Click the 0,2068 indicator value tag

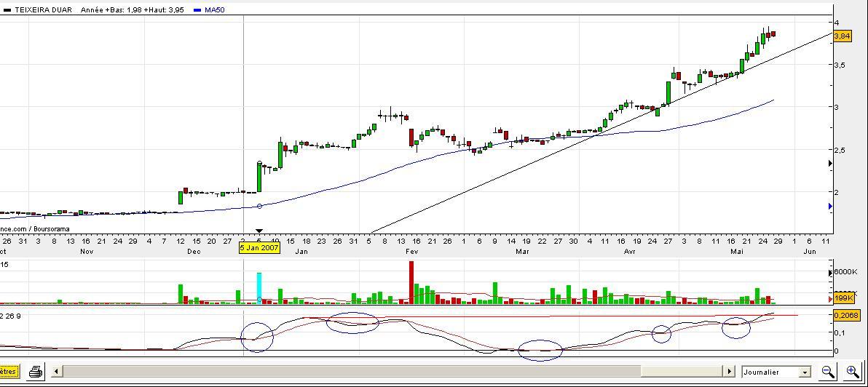coord(847,316)
